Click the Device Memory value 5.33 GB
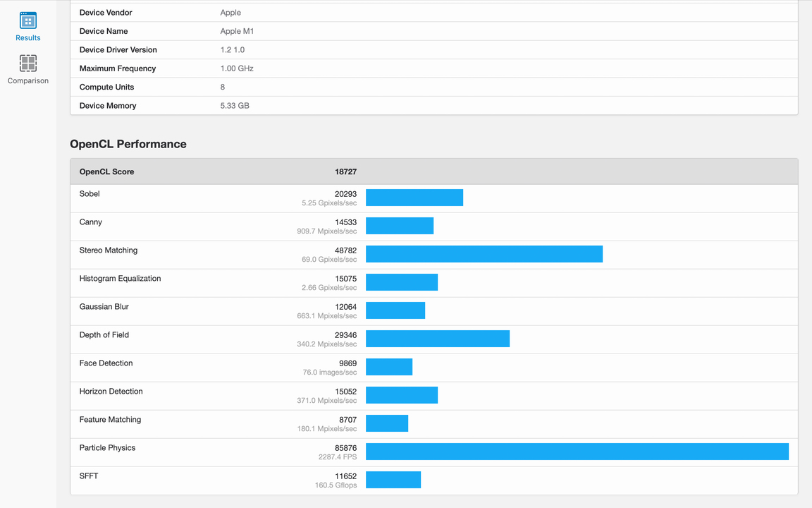Screen dimensions: 812x508 click(235, 106)
